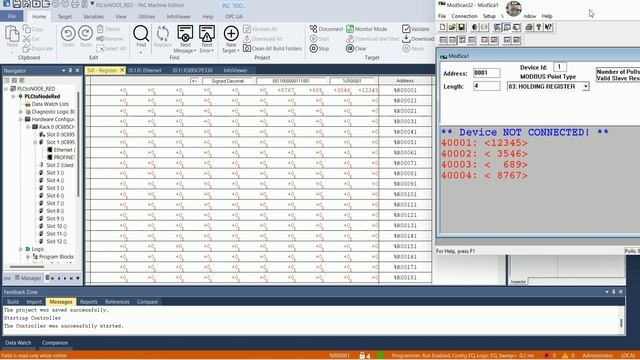Image resolution: width=640 pixels, height=360 pixels.
Task: Open the Data Watch tab
Action: tap(18, 343)
